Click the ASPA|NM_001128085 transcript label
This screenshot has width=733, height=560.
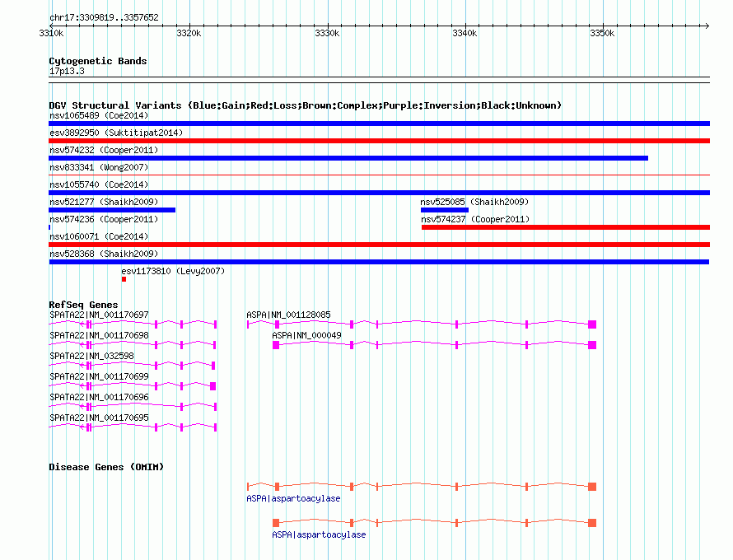(288, 315)
